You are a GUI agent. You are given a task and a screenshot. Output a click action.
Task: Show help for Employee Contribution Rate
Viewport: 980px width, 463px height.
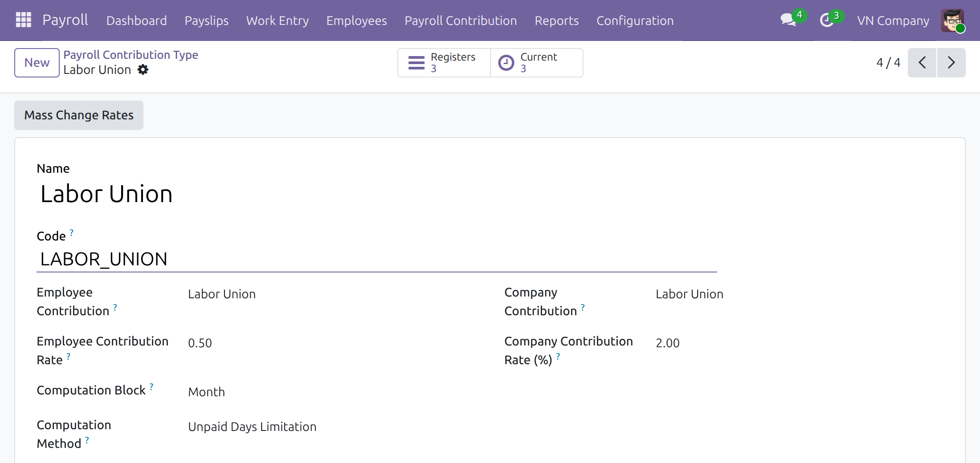[x=69, y=356]
